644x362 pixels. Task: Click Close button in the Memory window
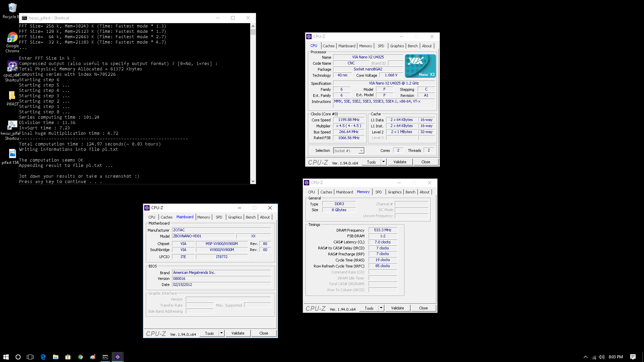(423, 308)
